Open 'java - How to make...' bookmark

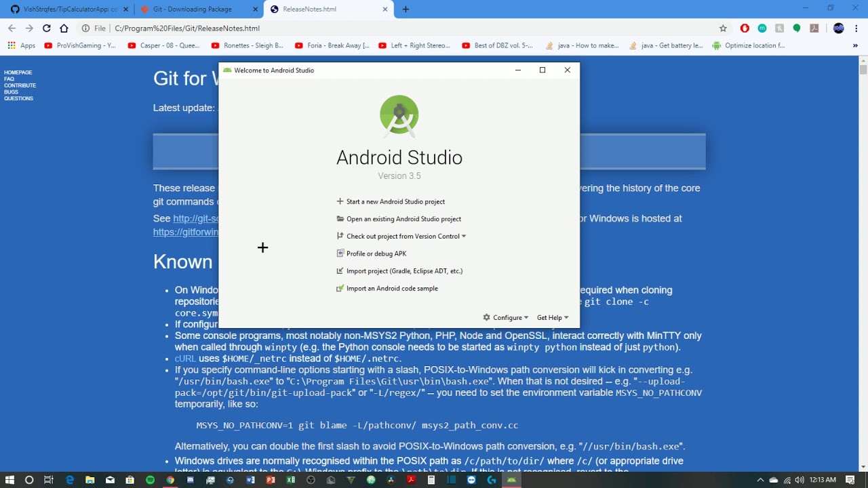[x=583, y=45]
